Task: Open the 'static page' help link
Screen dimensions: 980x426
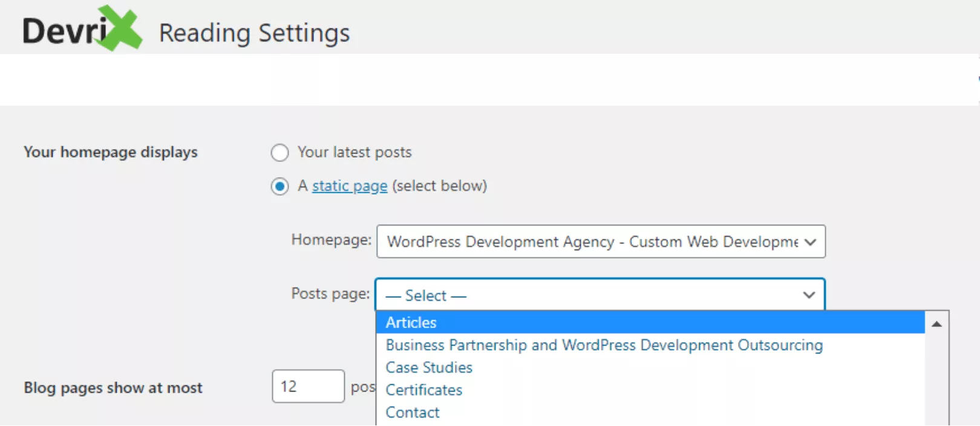Action: click(x=350, y=186)
